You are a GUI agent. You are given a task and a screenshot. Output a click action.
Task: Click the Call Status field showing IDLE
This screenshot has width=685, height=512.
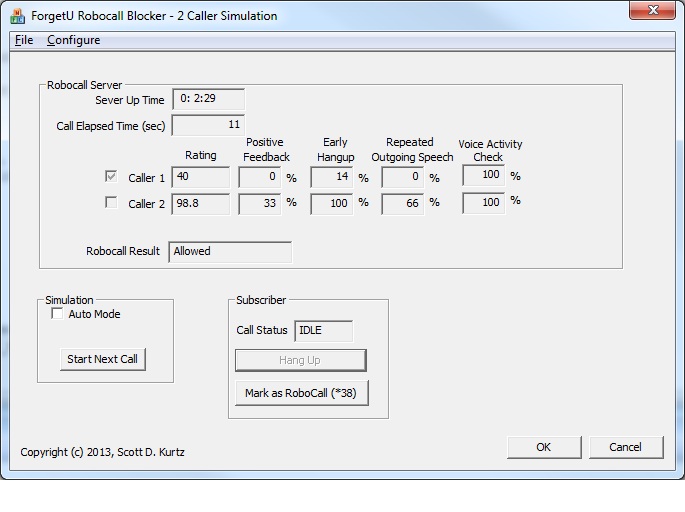tap(324, 331)
